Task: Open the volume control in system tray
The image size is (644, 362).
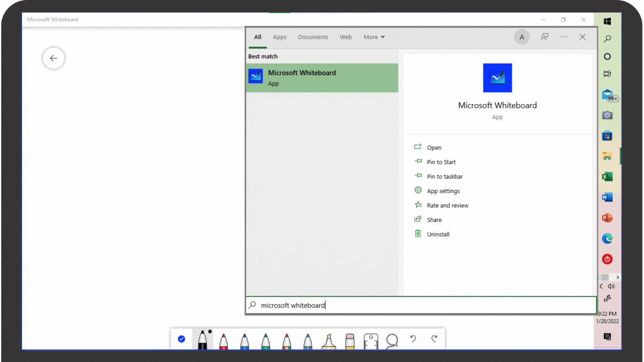Action: [x=612, y=286]
